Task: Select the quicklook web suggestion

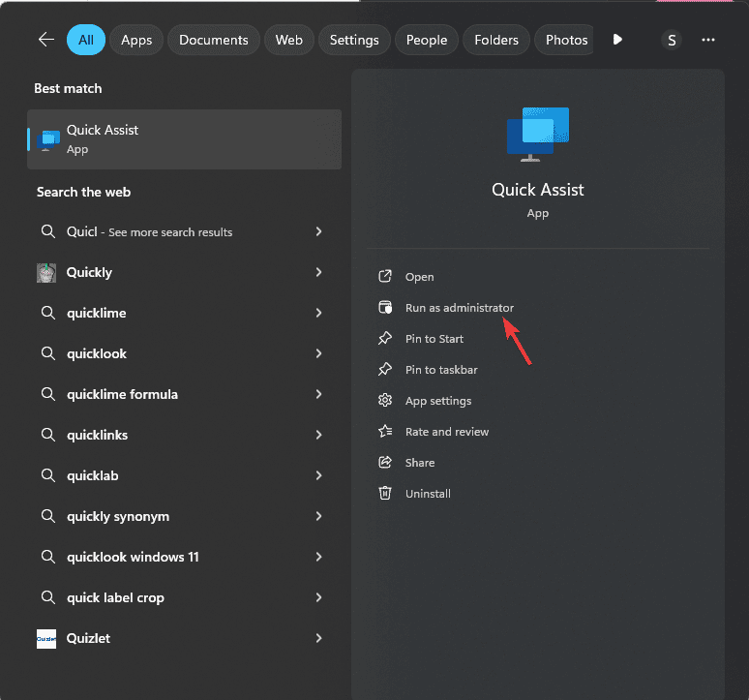Action: click(x=185, y=353)
